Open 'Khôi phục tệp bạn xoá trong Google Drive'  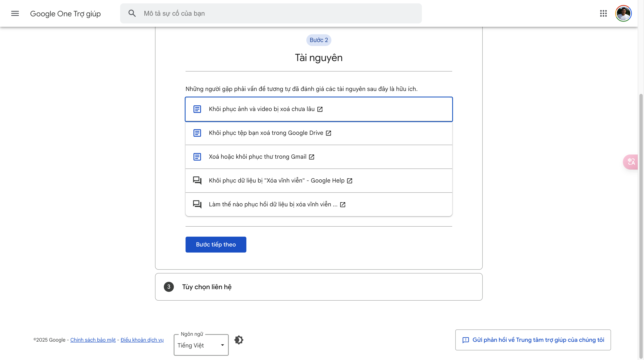coord(319,133)
